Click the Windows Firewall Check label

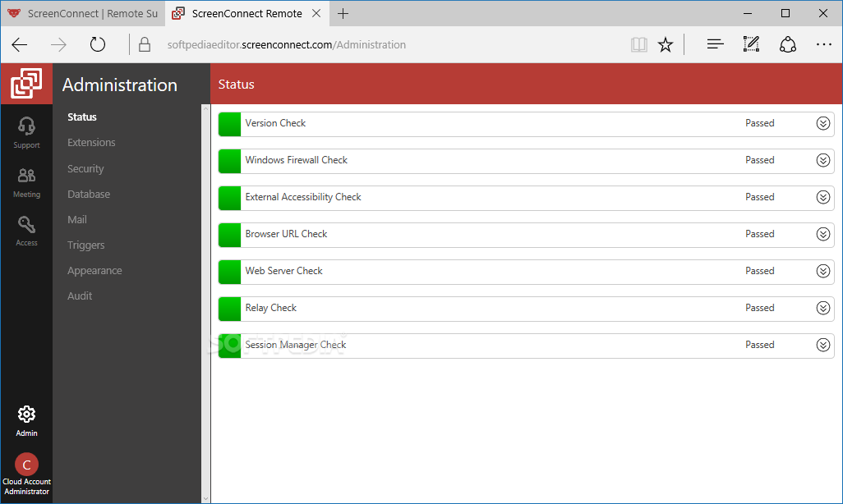297,160
